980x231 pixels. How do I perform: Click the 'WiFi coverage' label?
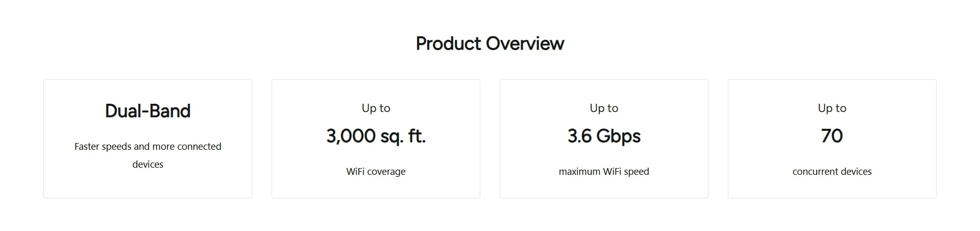click(x=376, y=172)
